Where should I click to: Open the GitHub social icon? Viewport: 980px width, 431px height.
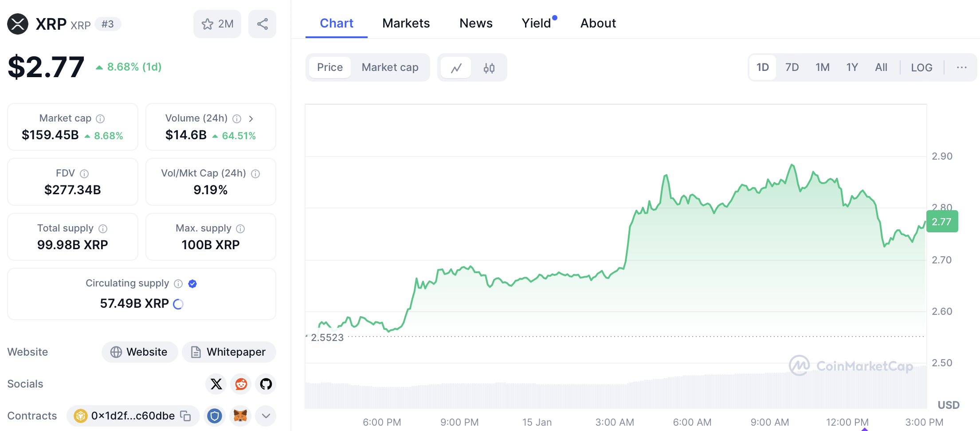click(266, 384)
